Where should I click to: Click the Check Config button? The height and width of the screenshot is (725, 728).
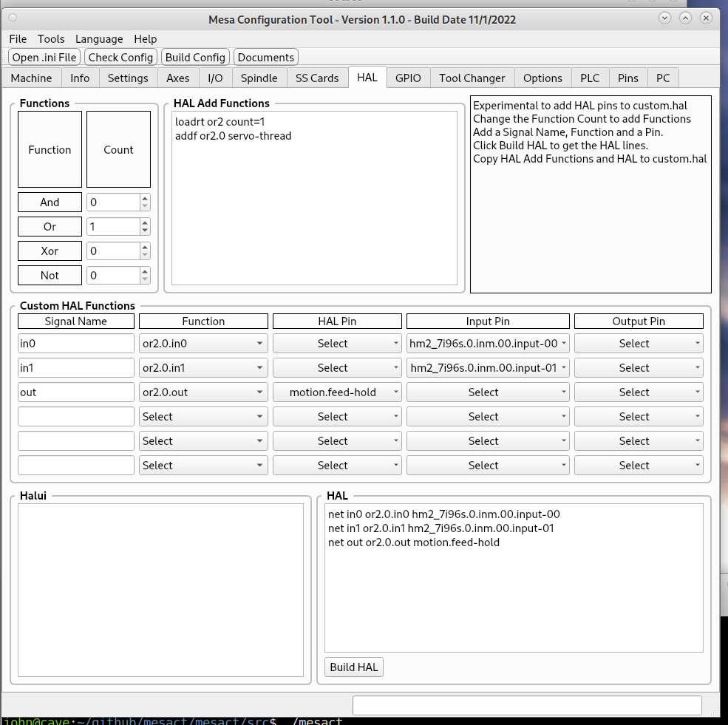click(120, 57)
